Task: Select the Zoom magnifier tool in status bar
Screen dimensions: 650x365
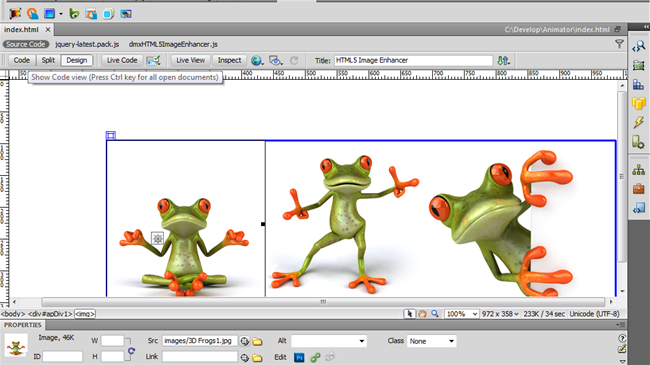Action: pos(435,314)
